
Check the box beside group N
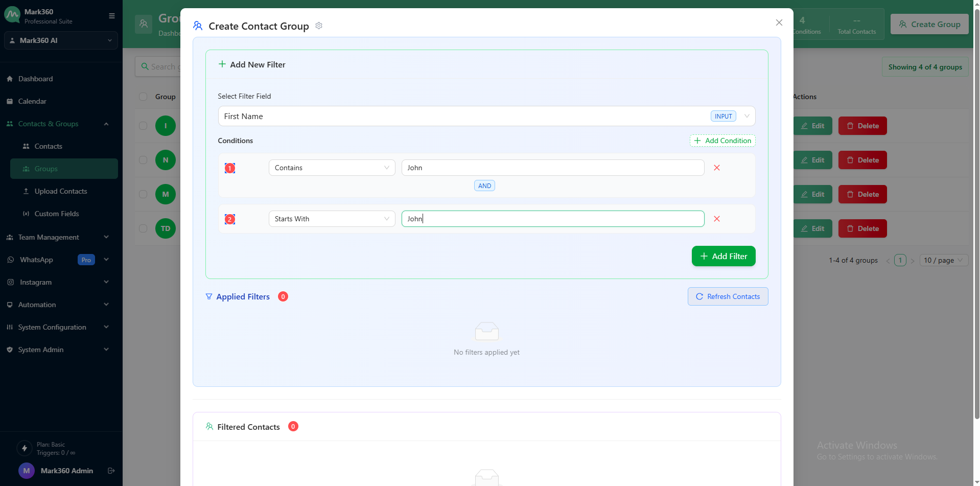pyautogui.click(x=143, y=160)
